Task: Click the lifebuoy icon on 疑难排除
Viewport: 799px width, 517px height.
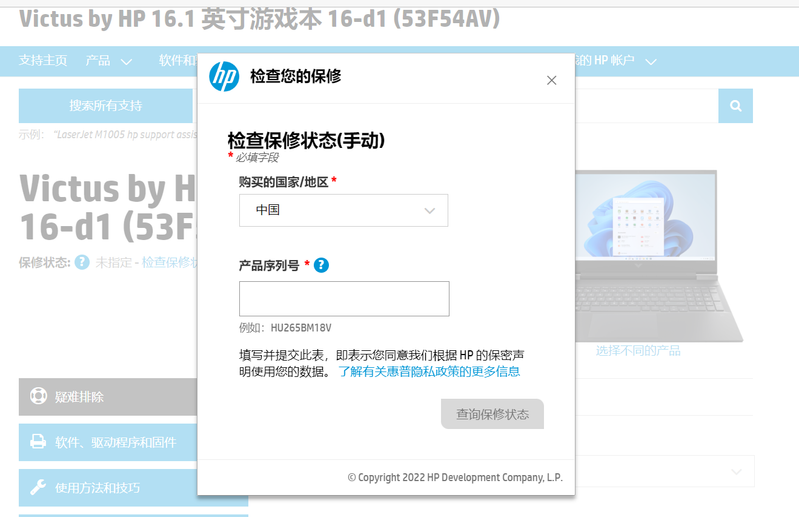Action: (x=39, y=396)
